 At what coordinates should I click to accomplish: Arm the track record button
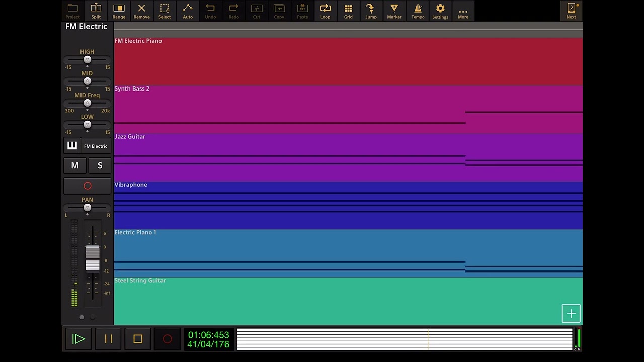tap(87, 186)
